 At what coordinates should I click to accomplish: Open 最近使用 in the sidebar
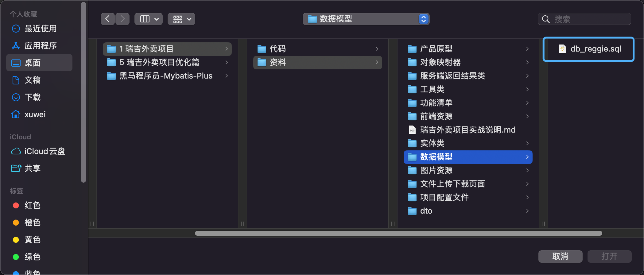tap(40, 29)
